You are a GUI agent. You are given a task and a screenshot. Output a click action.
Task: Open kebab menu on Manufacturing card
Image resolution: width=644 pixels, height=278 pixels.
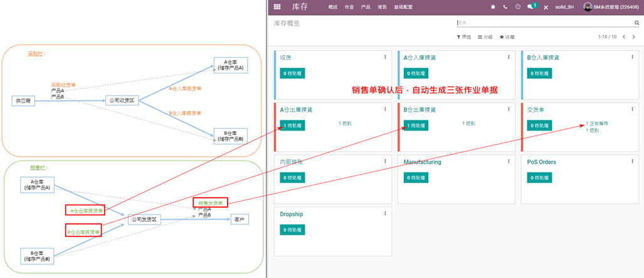click(x=509, y=161)
